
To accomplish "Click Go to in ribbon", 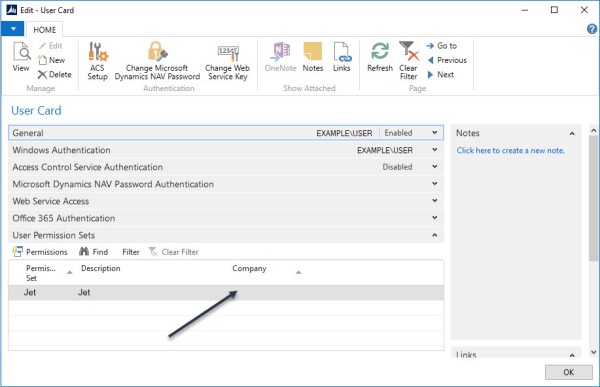I will (442, 46).
